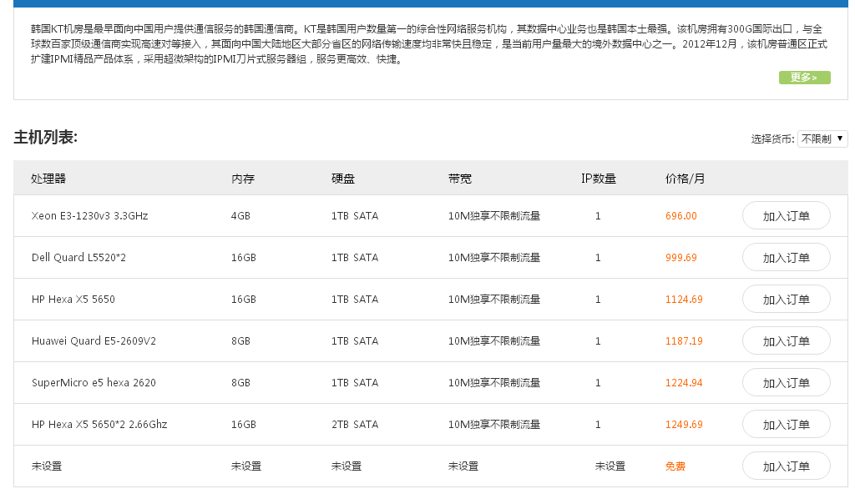Add Huawei Quard E5-2609V2 server to order
The height and width of the screenshot is (504, 855).
click(787, 341)
